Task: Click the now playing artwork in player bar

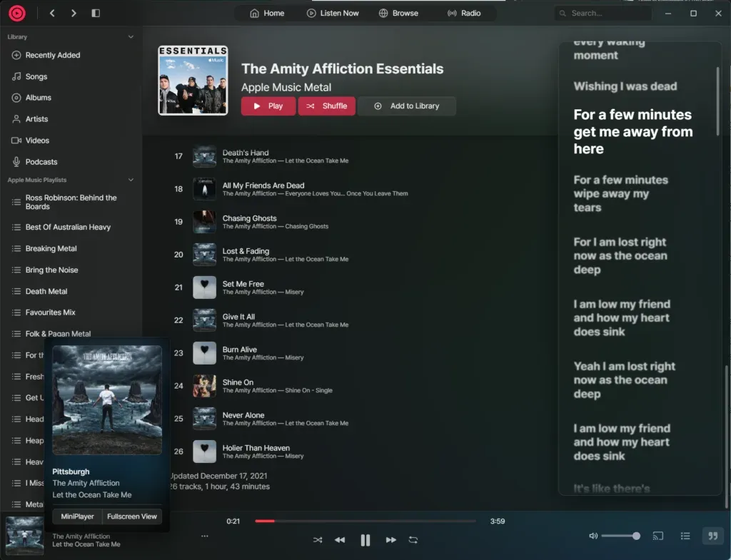Action: [24, 536]
